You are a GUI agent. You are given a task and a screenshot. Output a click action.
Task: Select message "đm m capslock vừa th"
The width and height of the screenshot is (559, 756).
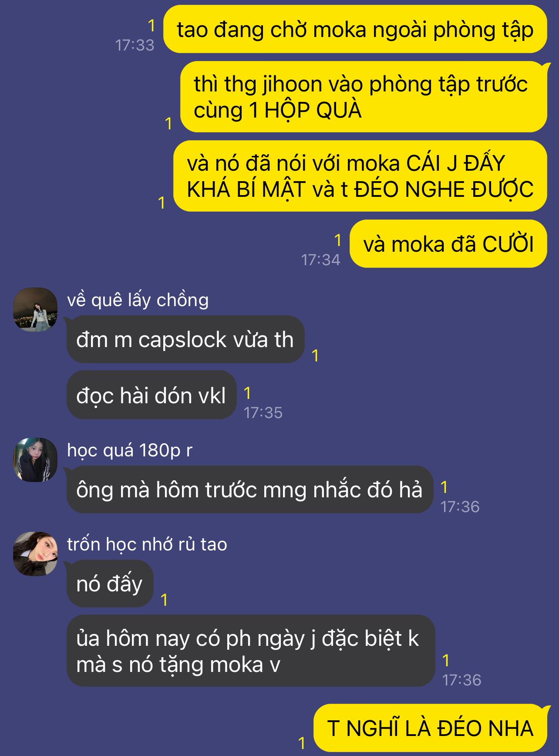tap(185, 339)
